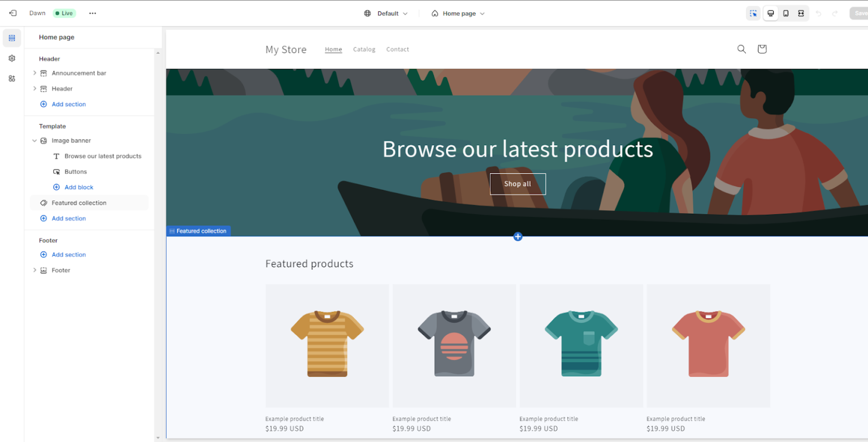Open the cart icon in store preview
Image resolution: width=868 pixels, height=442 pixels.
[761, 49]
